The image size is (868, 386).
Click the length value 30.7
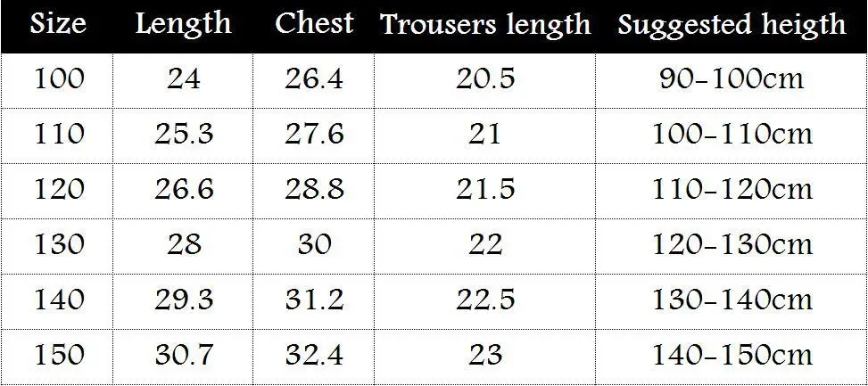click(184, 356)
